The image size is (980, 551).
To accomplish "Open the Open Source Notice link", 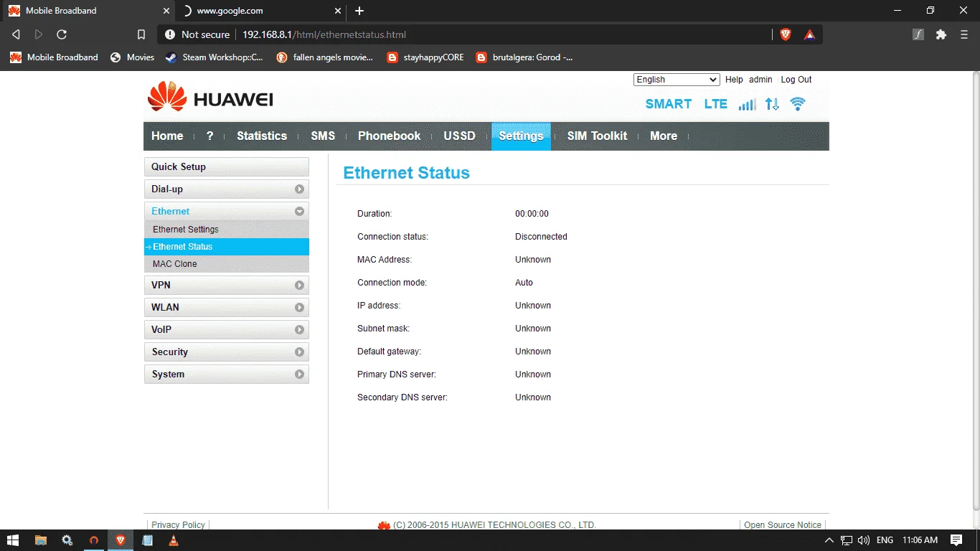I will [783, 525].
